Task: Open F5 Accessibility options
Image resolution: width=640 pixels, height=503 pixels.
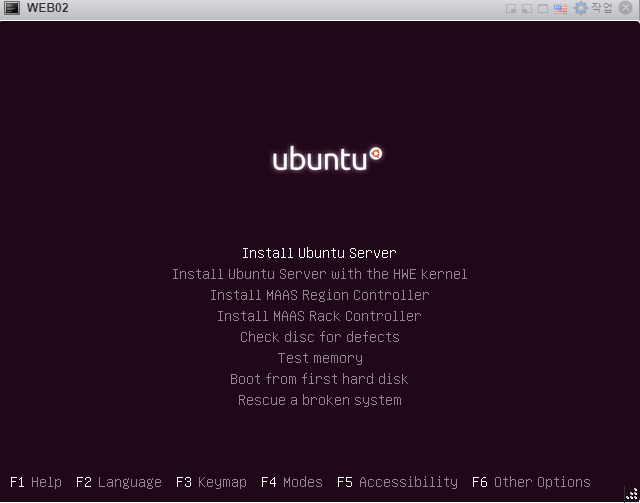Action: (x=397, y=482)
